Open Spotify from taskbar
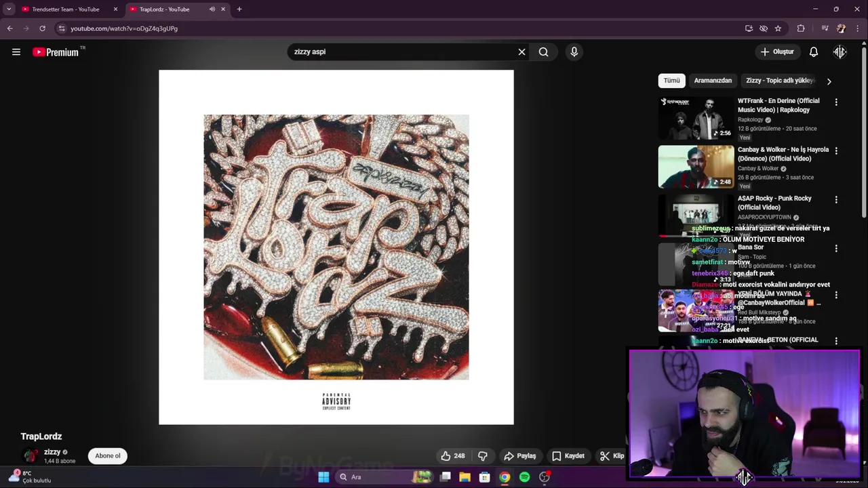 [524, 477]
